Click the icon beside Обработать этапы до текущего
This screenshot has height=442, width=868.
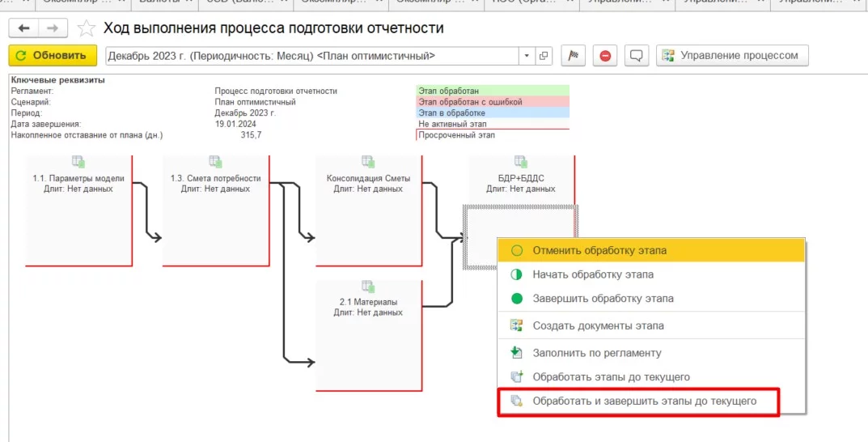[x=516, y=376]
